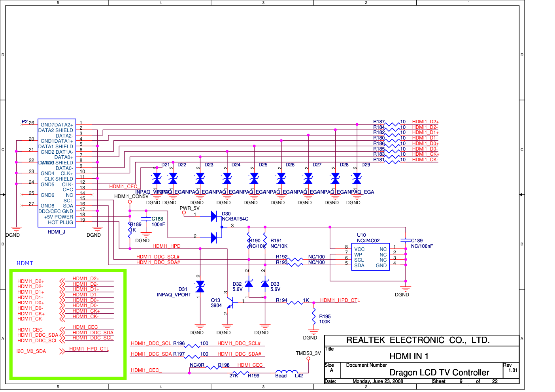The width and height of the screenshot is (555, 392).
Task: Click the R189 1K resistor symbol
Action: pos(130,230)
